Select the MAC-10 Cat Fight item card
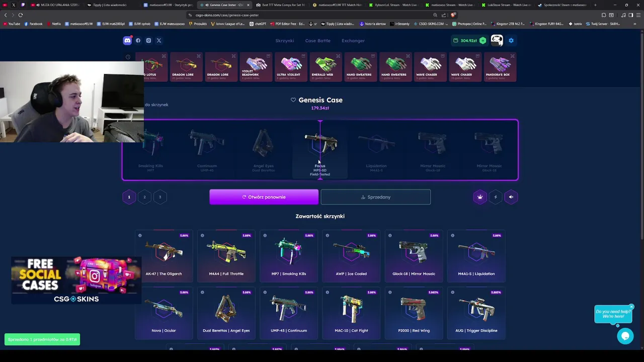The width and height of the screenshot is (644, 362). pos(351,313)
